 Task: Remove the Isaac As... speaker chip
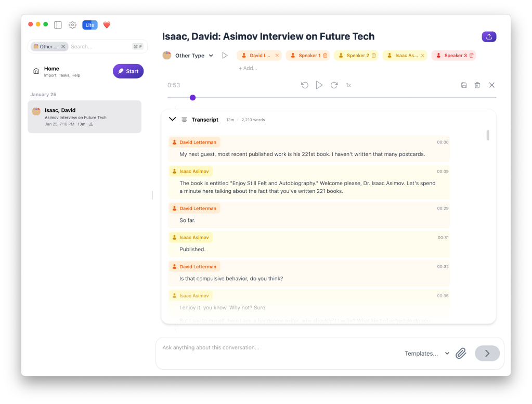[423, 56]
